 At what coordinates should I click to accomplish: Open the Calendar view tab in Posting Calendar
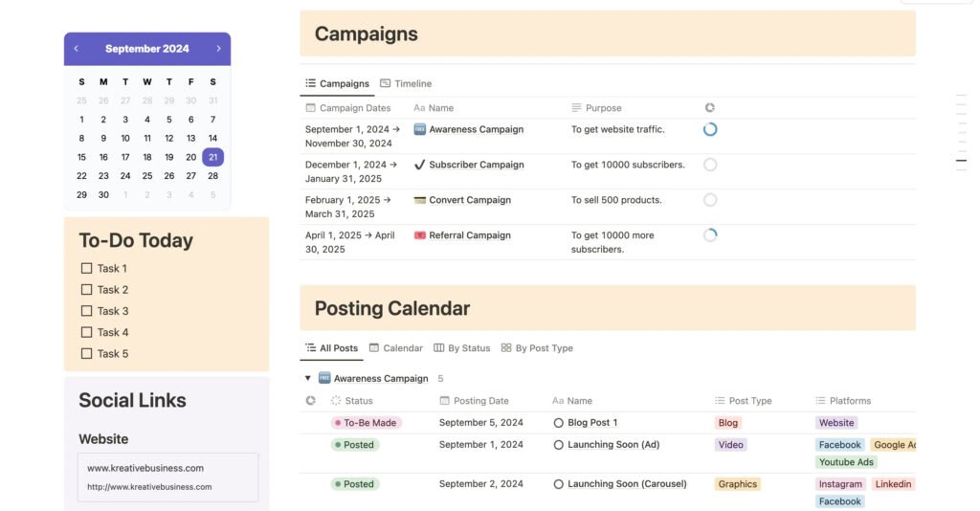pos(395,348)
